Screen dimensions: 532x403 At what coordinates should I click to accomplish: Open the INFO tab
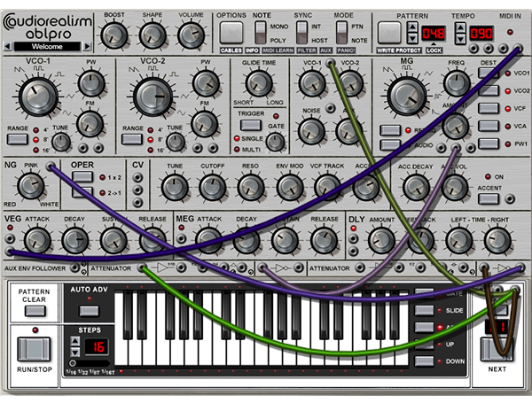[x=252, y=50]
